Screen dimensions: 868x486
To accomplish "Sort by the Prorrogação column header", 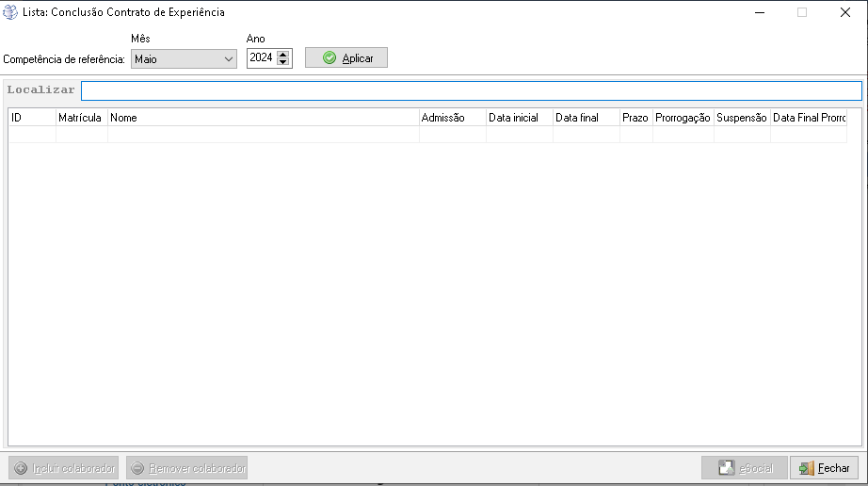I will 683,118.
